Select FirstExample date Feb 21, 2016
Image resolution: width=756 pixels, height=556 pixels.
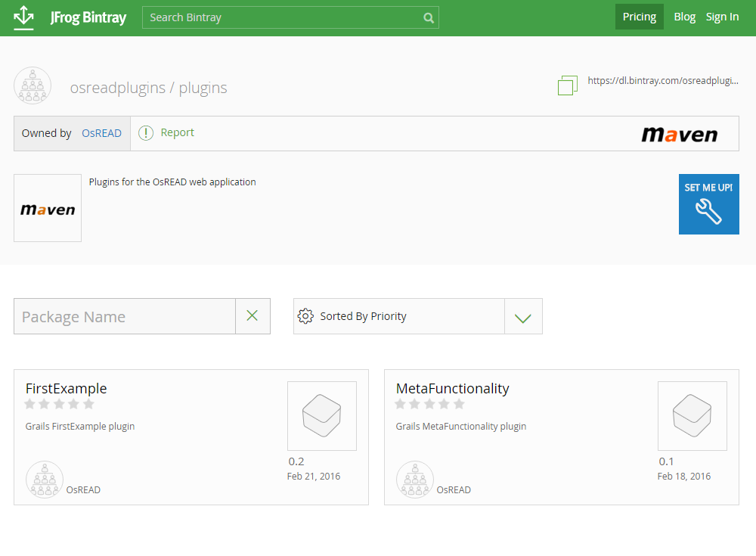click(x=314, y=477)
